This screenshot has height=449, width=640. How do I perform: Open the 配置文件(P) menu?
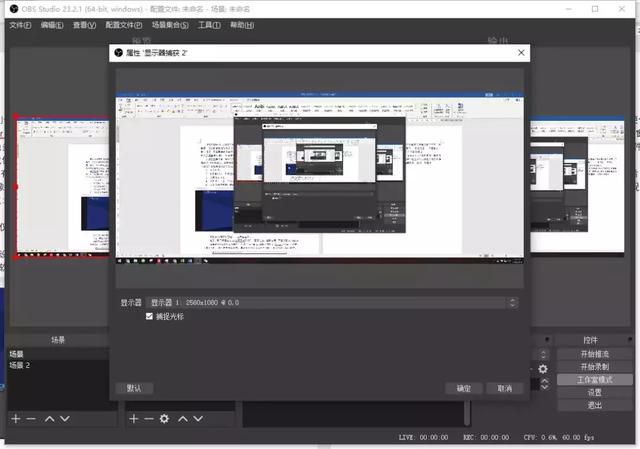[x=124, y=25]
